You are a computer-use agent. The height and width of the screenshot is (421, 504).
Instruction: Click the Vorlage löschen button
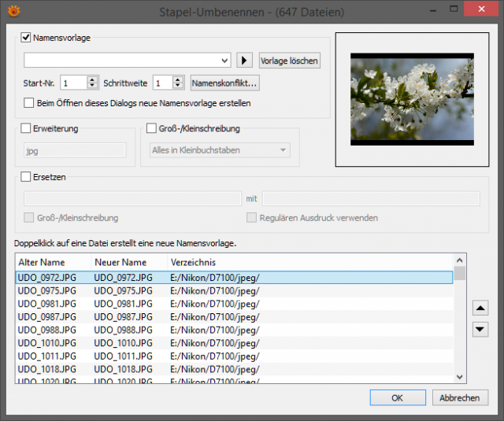tap(289, 61)
